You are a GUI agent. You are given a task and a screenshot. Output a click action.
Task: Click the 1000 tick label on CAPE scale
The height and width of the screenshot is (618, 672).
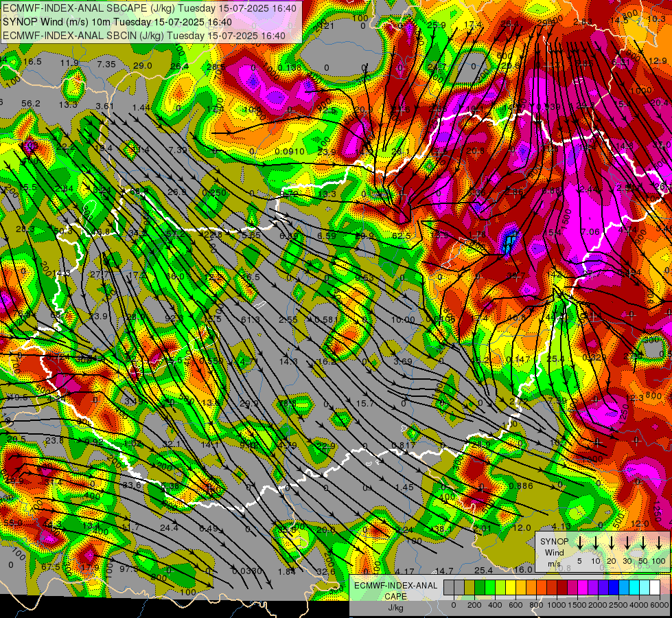click(x=557, y=605)
